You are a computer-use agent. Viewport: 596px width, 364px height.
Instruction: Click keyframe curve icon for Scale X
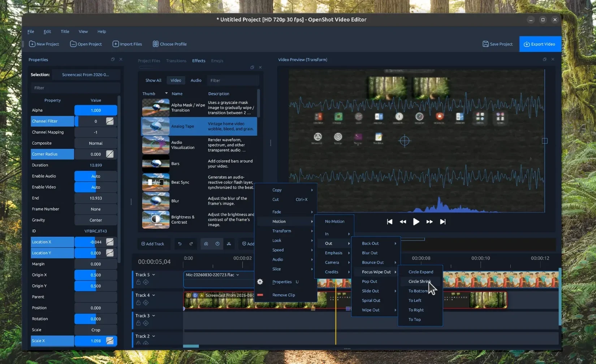[x=110, y=341]
